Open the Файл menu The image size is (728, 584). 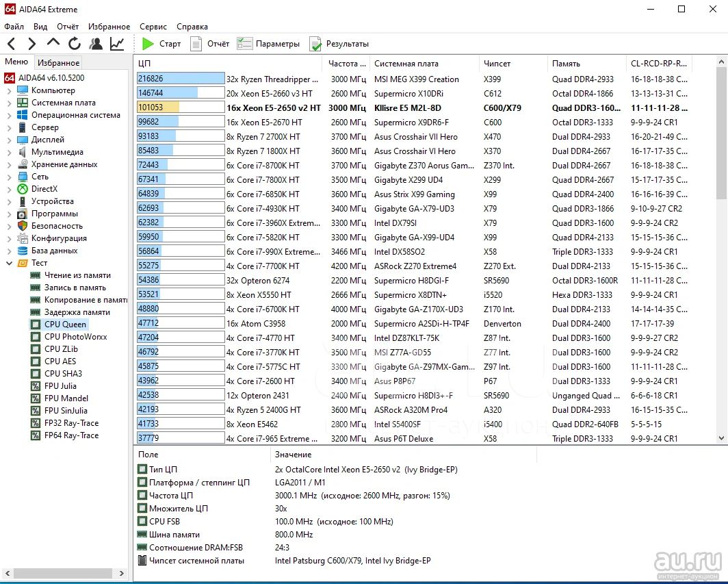(14, 27)
